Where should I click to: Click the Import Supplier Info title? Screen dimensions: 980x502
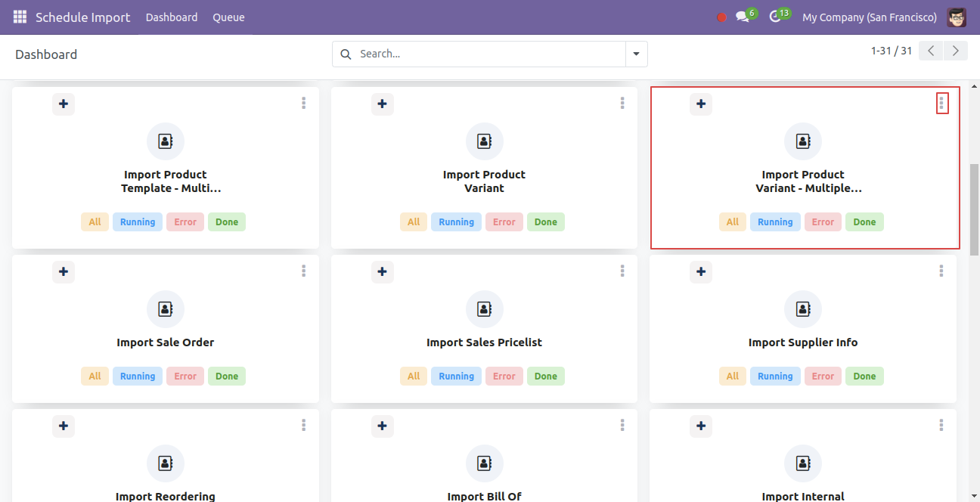pos(803,342)
